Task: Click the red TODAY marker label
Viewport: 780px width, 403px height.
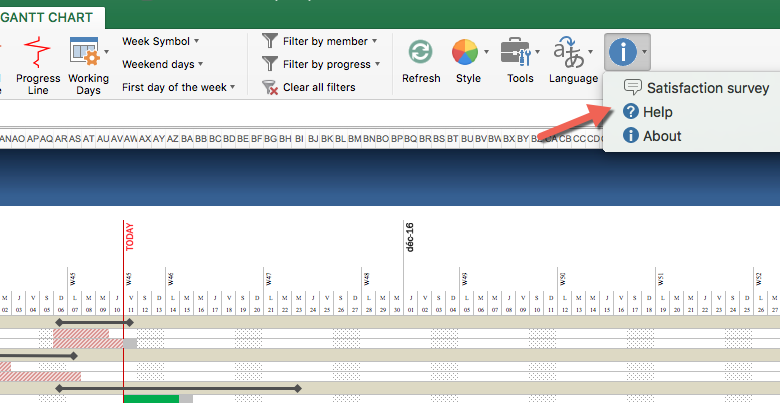Action: [129, 238]
